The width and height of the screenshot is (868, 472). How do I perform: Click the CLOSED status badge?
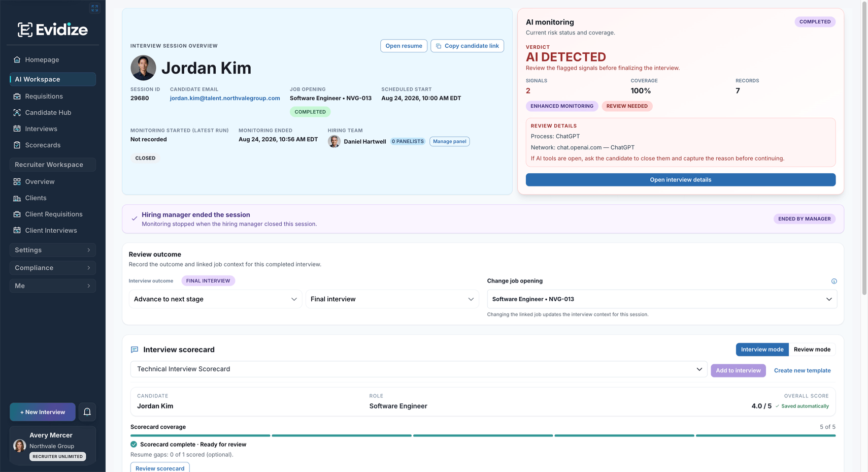pyautogui.click(x=145, y=158)
